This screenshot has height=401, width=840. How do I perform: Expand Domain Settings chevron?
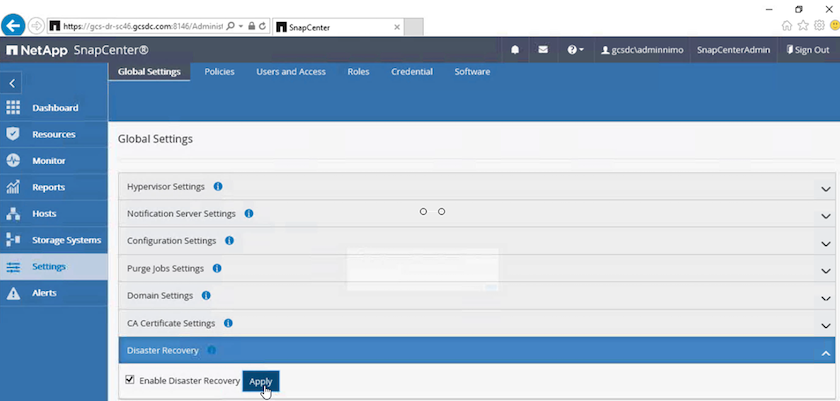point(826,298)
